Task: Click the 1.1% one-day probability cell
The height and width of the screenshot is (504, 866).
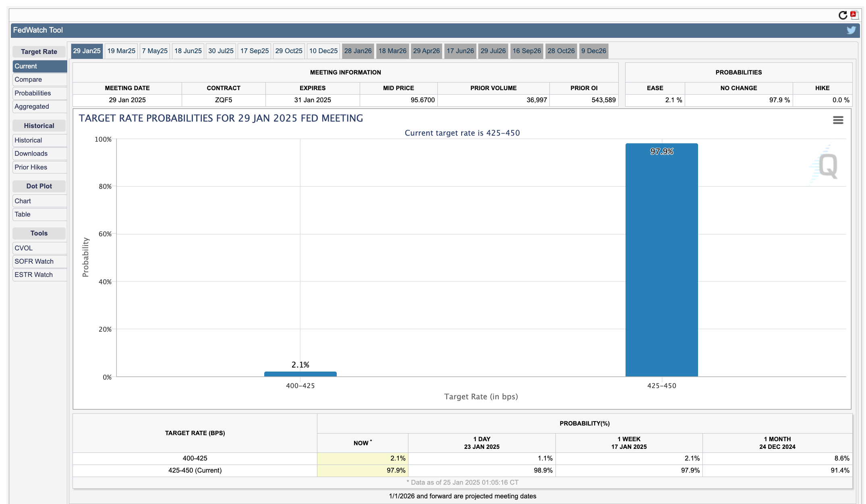Action: 482,459
